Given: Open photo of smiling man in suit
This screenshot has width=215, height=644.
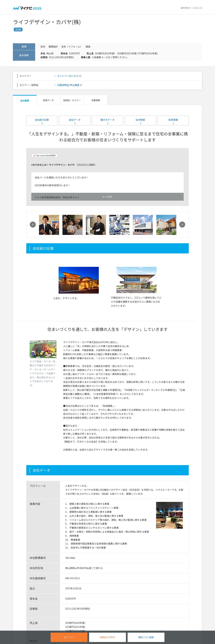Looking at the screenshot, I should [x=49, y=225].
